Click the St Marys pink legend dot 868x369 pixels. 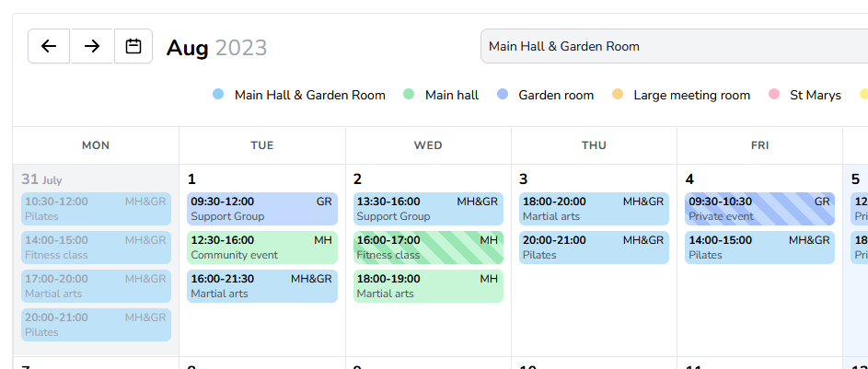pyautogui.click(x=774, y=95)
